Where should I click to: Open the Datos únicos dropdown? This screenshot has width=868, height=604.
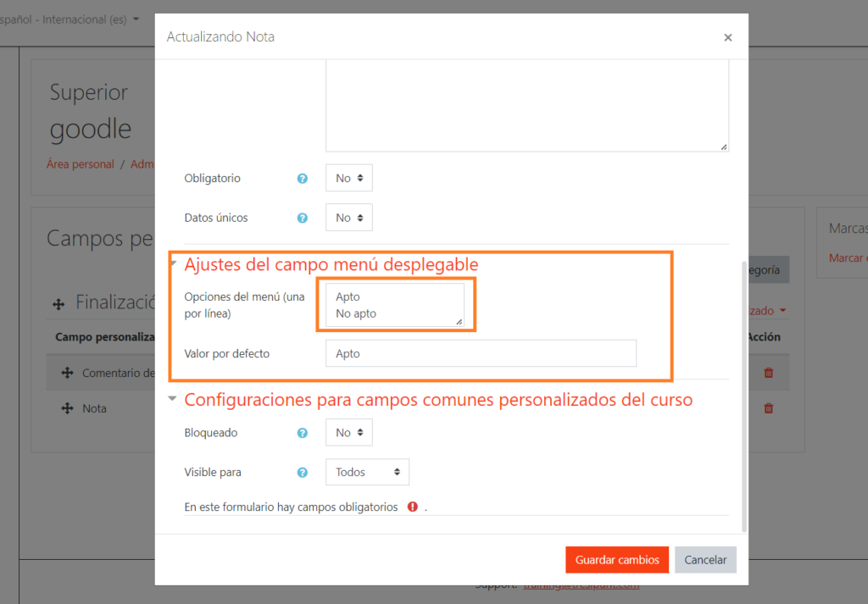click(348, 218)
